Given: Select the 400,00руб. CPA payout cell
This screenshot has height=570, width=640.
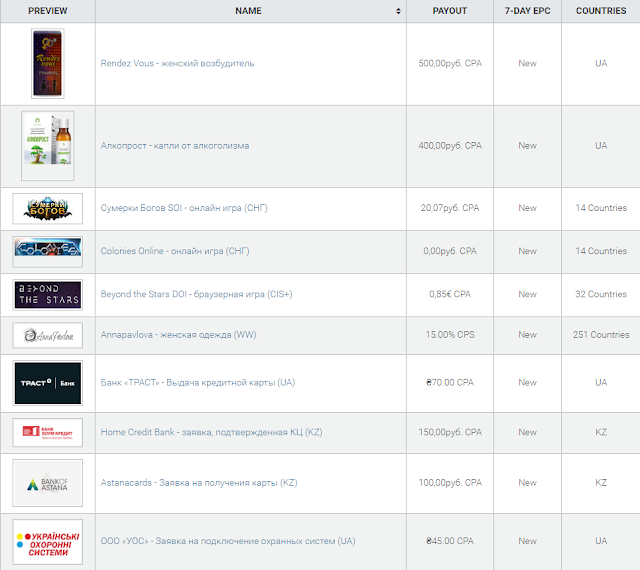Looking at the screenshot, I should point(450,146).
